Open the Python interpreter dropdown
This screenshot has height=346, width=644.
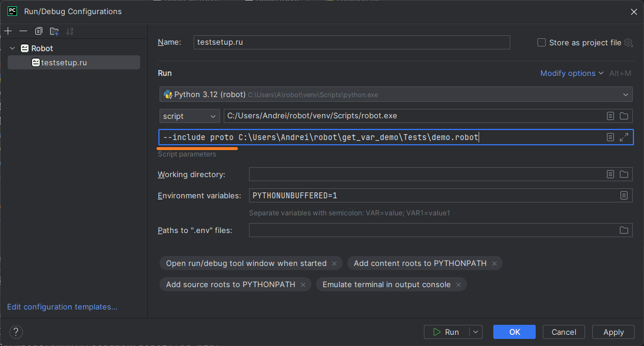click(x=396, y=94)
